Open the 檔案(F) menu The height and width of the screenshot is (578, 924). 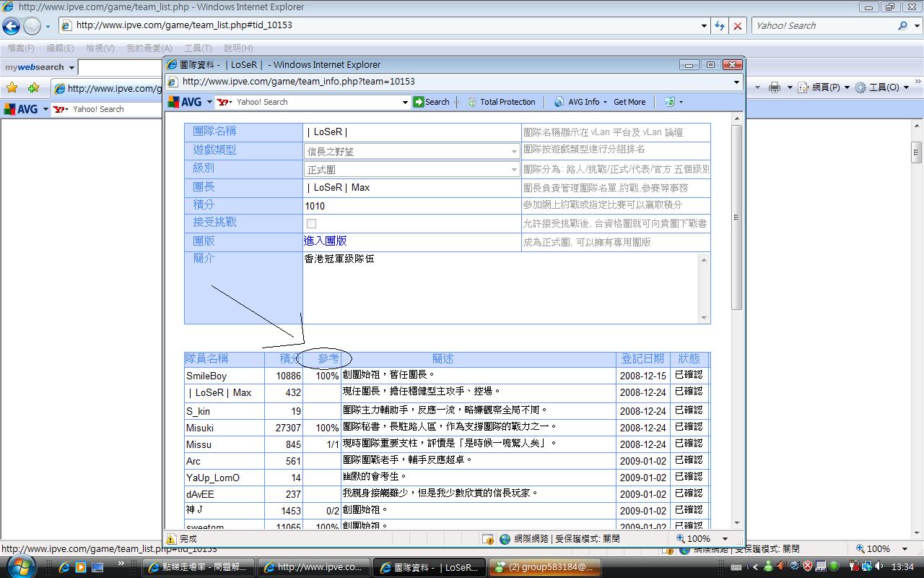[20, 48]
